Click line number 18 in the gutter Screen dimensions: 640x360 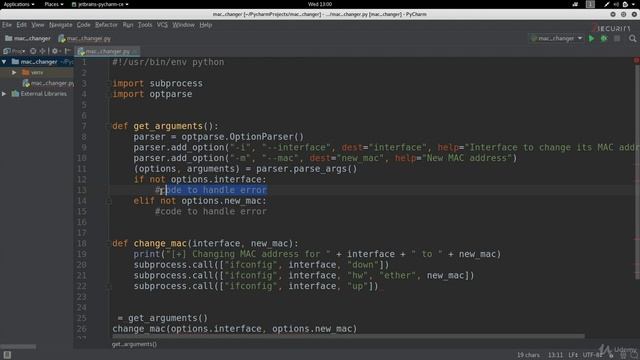pos(82,243)
